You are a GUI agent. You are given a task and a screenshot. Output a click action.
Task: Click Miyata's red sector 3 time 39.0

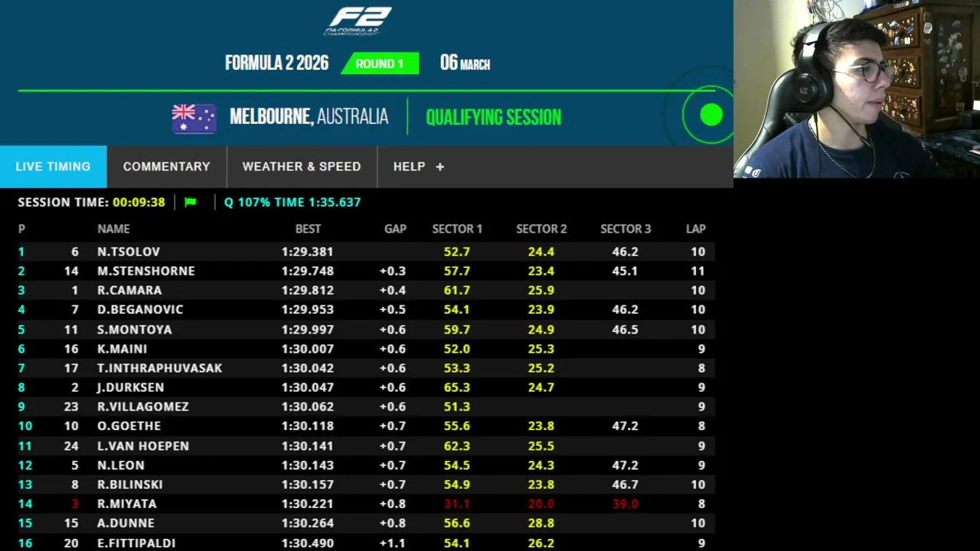(x=626, y=504)
